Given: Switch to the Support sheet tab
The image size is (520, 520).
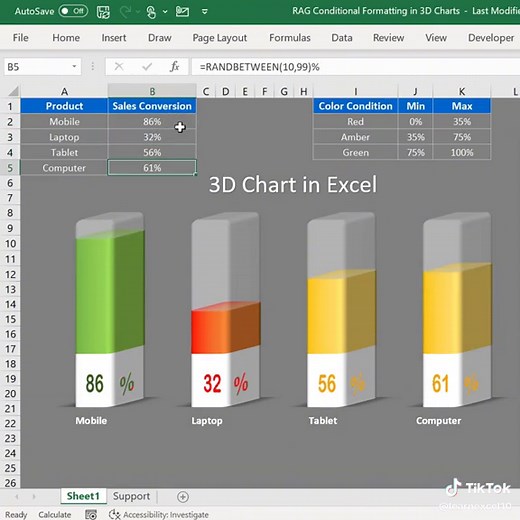Looking at the screenshot, I should coord(131,496).
